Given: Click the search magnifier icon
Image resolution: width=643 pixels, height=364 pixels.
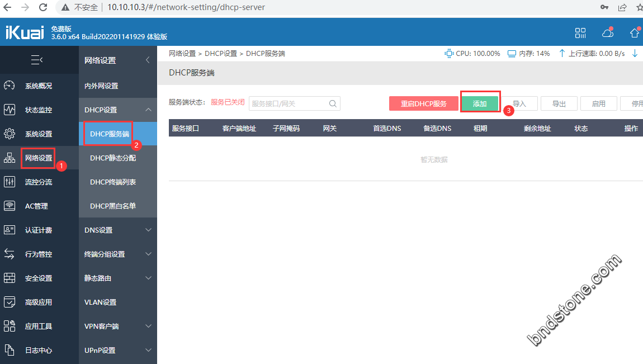Looking at the screenshot, I should point(333,103).
